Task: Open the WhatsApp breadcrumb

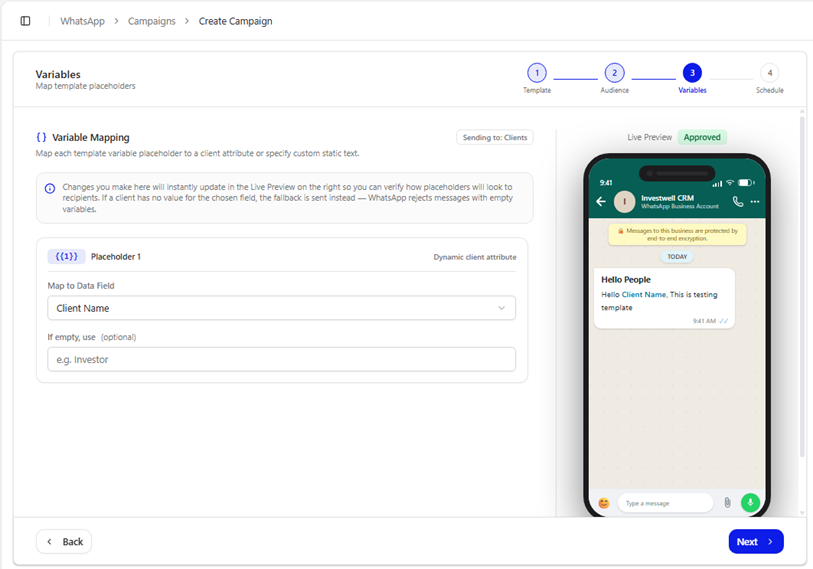Action: [82, 21]
